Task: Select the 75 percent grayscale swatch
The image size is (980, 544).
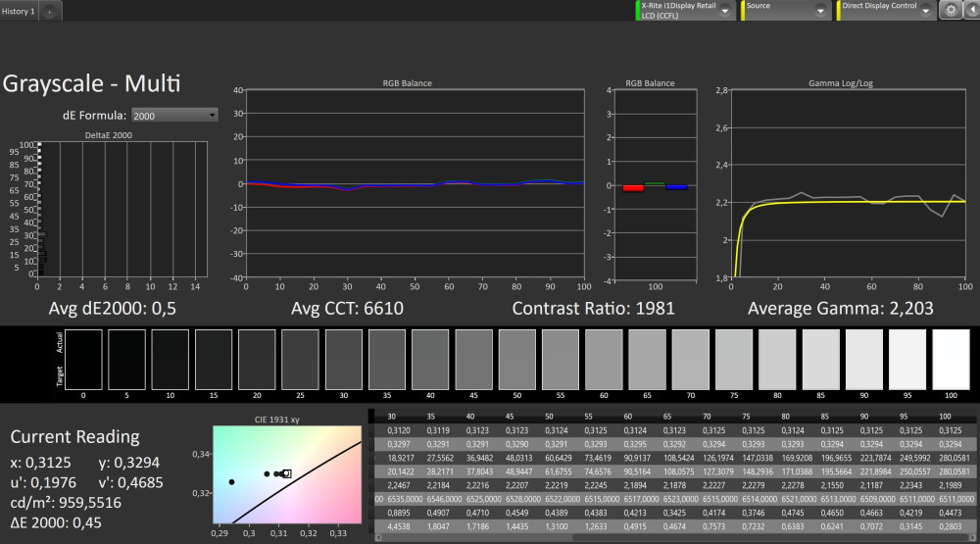Action: click(x=734, y=360)
